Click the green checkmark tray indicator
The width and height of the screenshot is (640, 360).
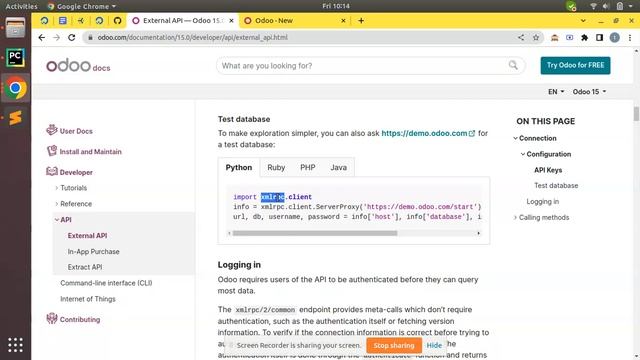point(571,6)
